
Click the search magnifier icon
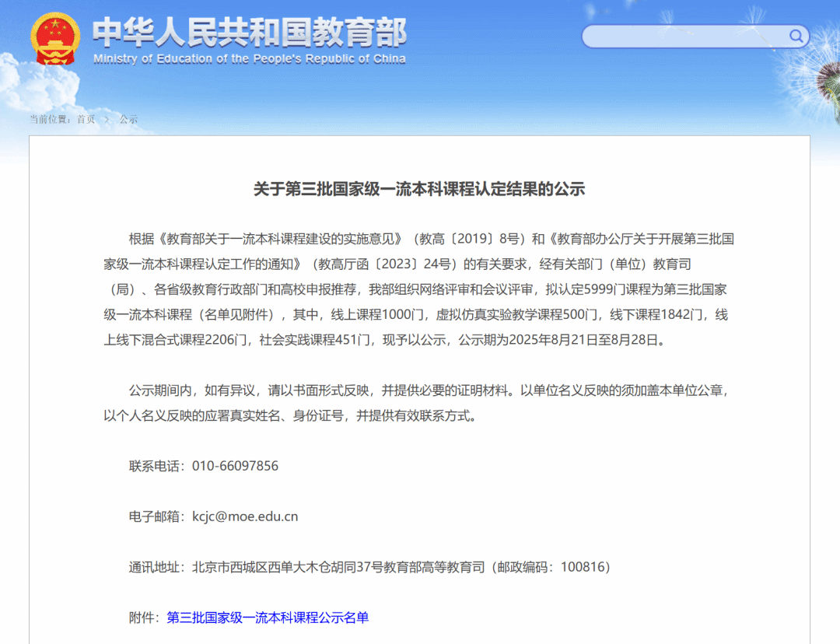point(796,36)
